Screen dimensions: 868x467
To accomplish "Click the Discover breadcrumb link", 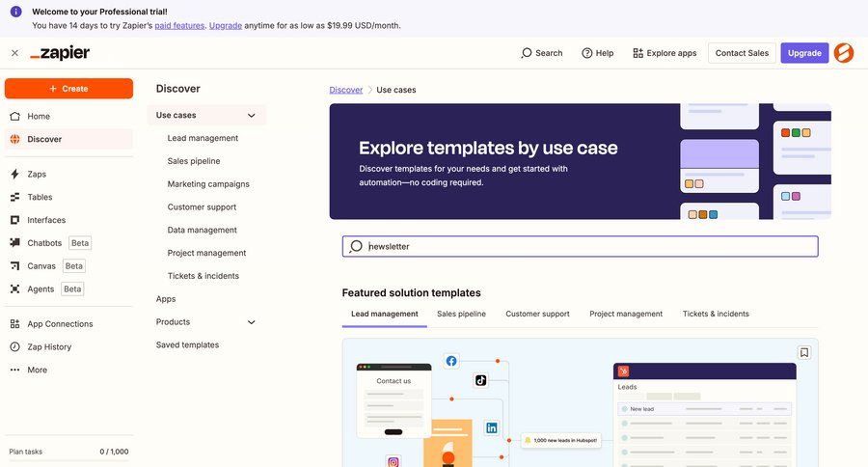I will 346,90.
